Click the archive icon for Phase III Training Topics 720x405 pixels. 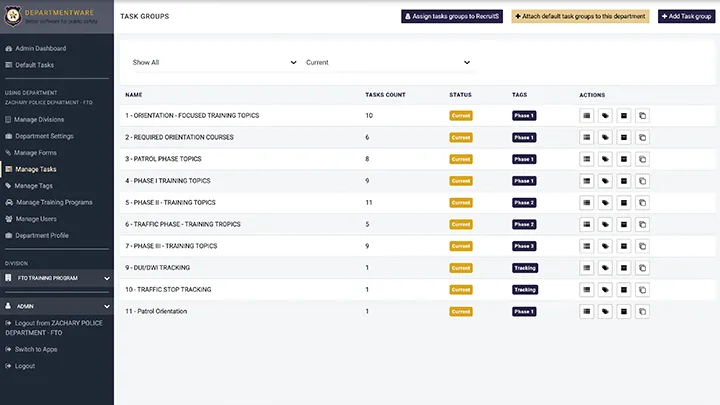click(x=624, y=246)
